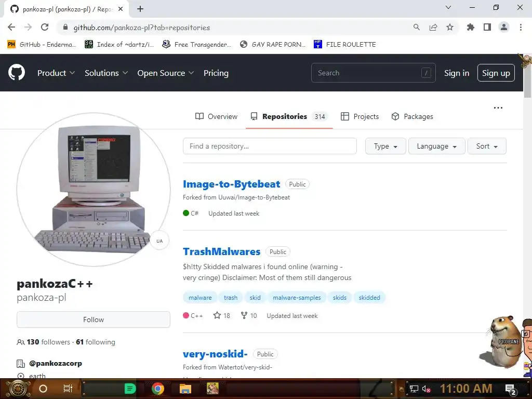This screenshot has height=399, width=532.
Task: Close the pankoza-pl browser tab
Action: (x=121, y=9)
